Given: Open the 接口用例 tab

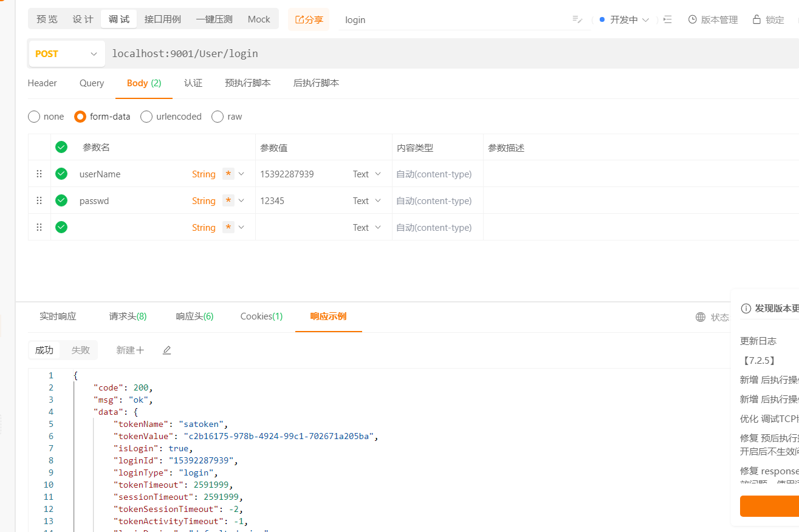Looking at the screenshot, I should pos(163,19).
